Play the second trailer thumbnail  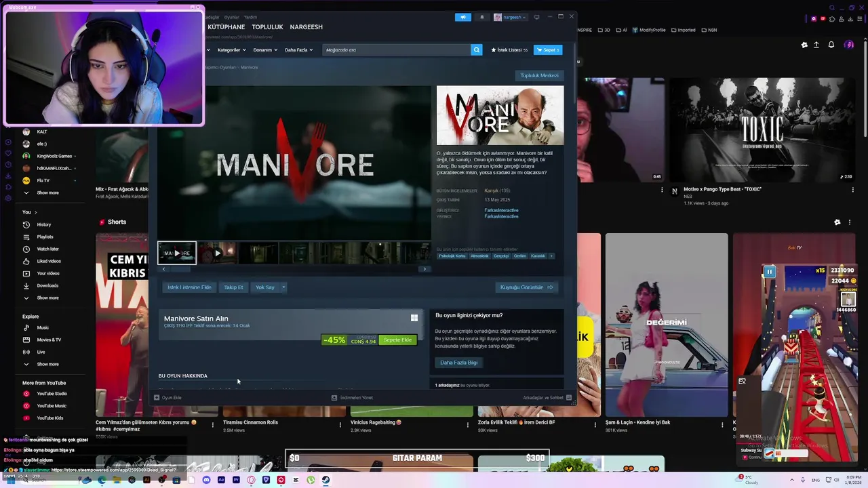point(217,253)
